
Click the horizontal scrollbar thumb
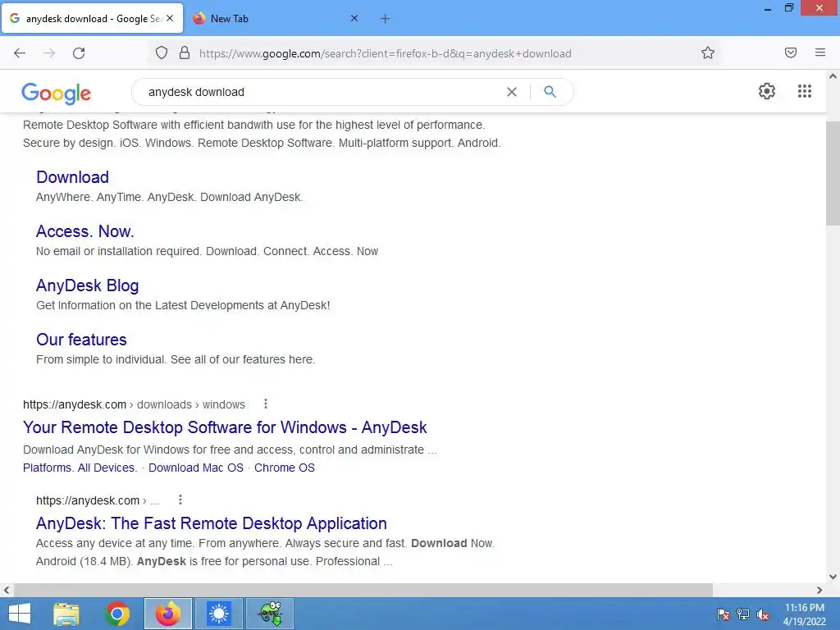[363, 591]
